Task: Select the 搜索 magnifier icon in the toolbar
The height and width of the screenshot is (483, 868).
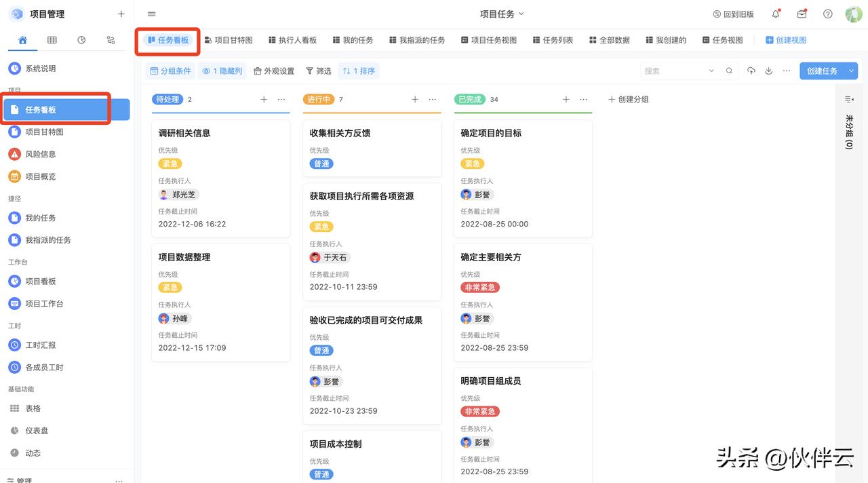Action: point(729,71)
